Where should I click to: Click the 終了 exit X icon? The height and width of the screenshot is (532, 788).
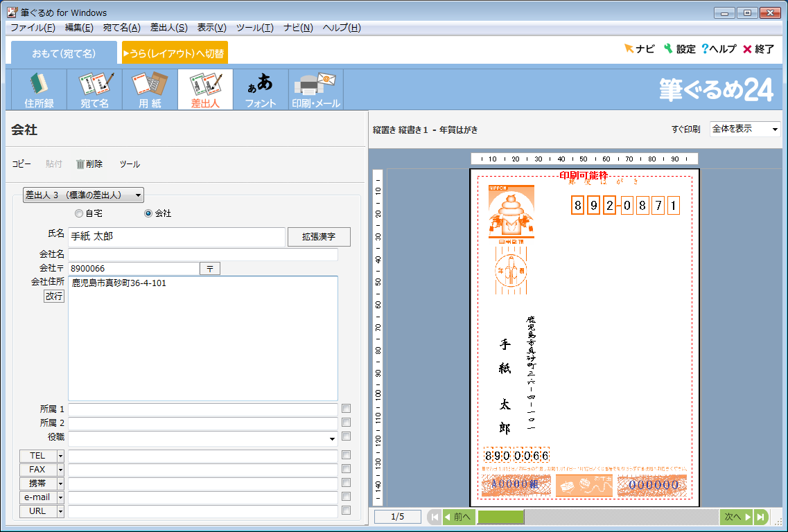tap(758, 48)
